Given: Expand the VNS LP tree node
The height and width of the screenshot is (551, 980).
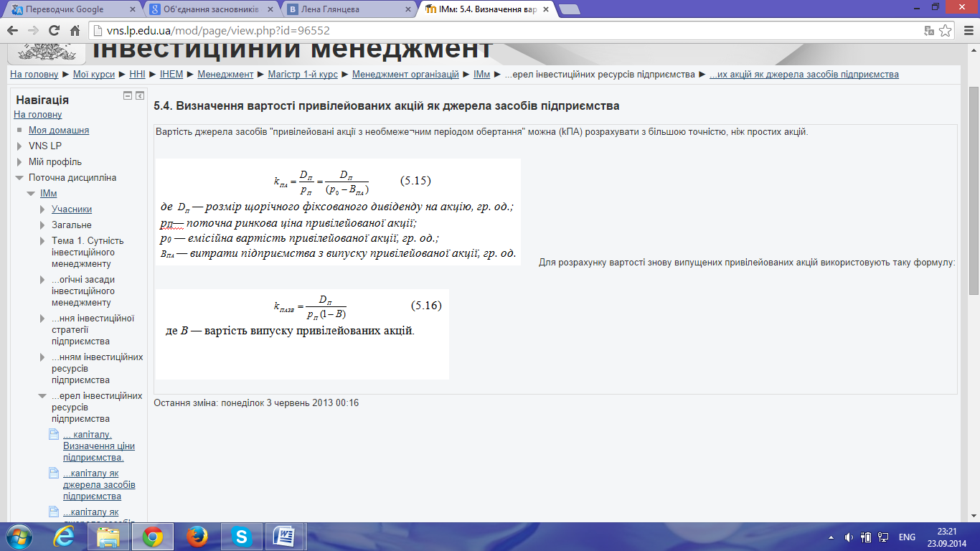Looking at the screenshot, I should (19, 146).
